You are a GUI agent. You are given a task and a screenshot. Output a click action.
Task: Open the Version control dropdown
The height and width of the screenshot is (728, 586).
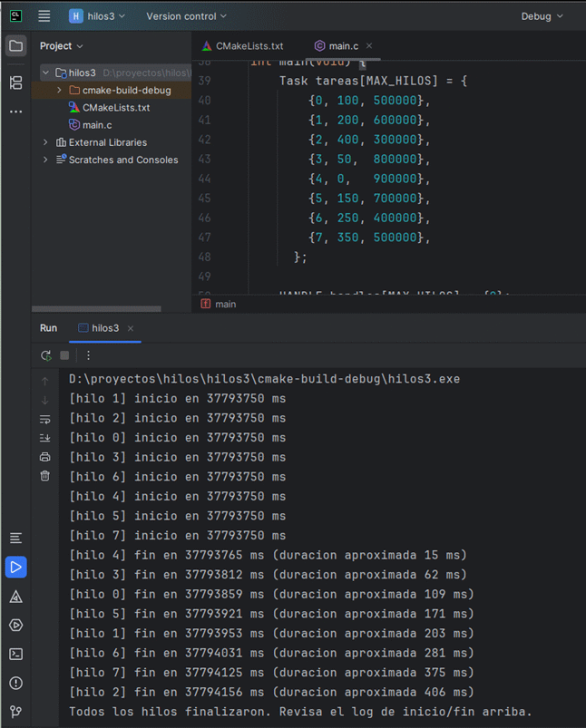(x=185, y=15)
